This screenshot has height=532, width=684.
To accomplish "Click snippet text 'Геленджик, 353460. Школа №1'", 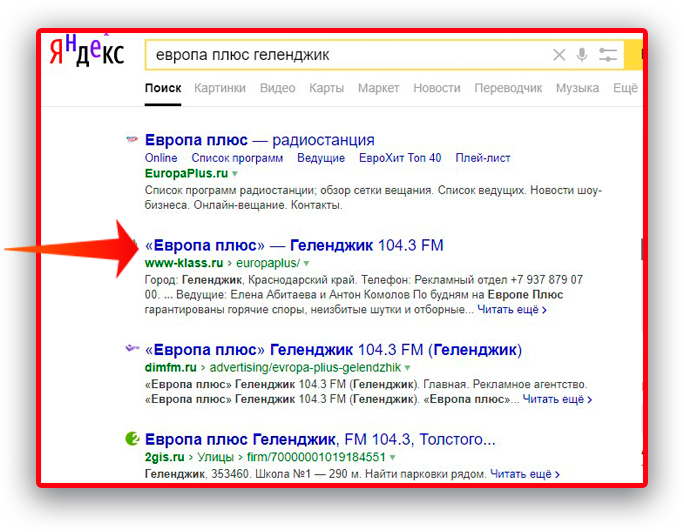I will pos(228,474).
